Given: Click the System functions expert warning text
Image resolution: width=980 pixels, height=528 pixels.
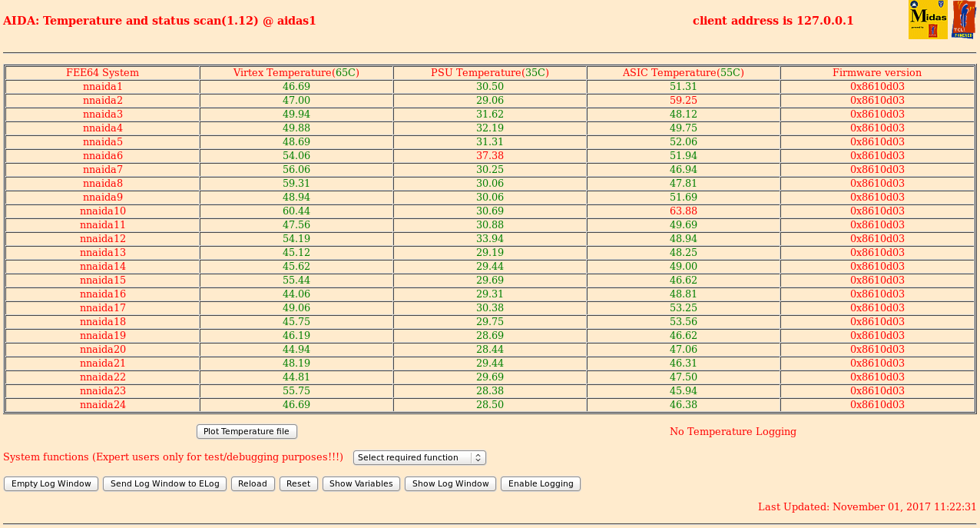Looking at the screenshot, I should pos(173,457).
